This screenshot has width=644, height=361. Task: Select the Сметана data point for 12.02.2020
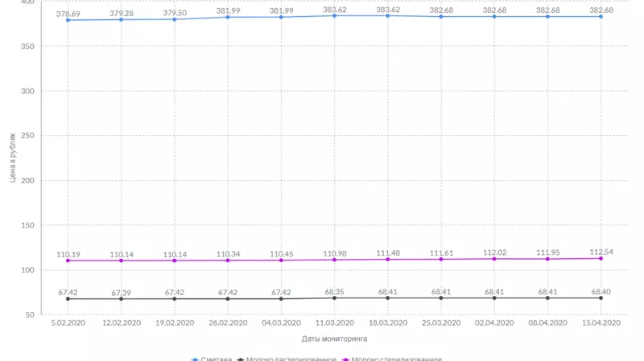[122, 19]
